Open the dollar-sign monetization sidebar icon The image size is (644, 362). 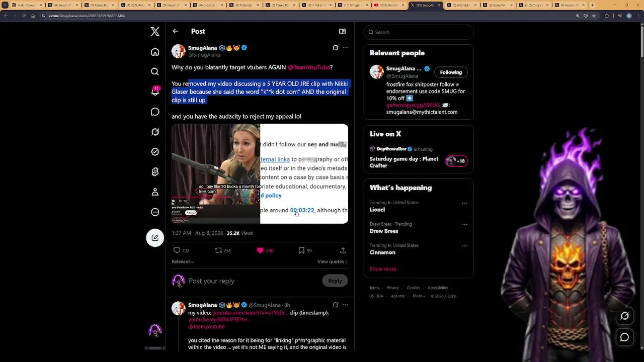click(x=155, y=172)
